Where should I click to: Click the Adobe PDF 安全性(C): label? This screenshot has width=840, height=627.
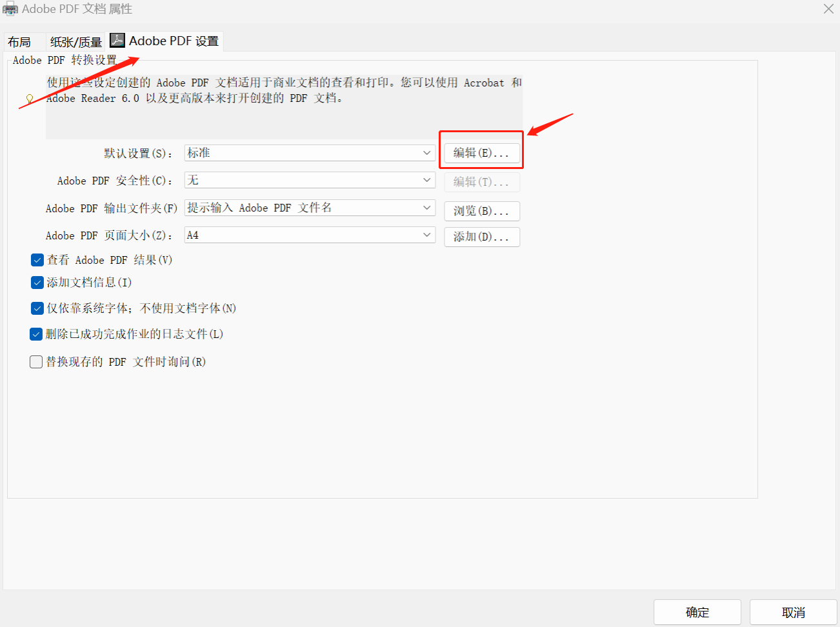pos(115,181)
